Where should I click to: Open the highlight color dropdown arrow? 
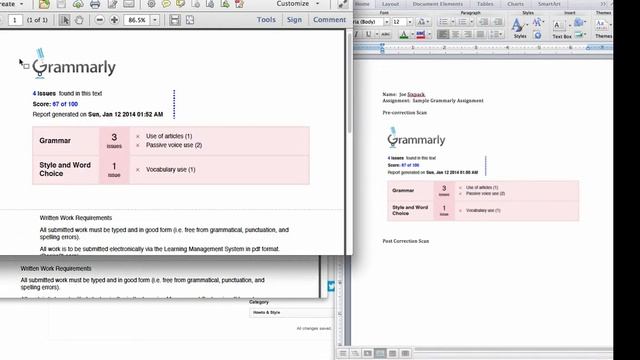point(429,35)
